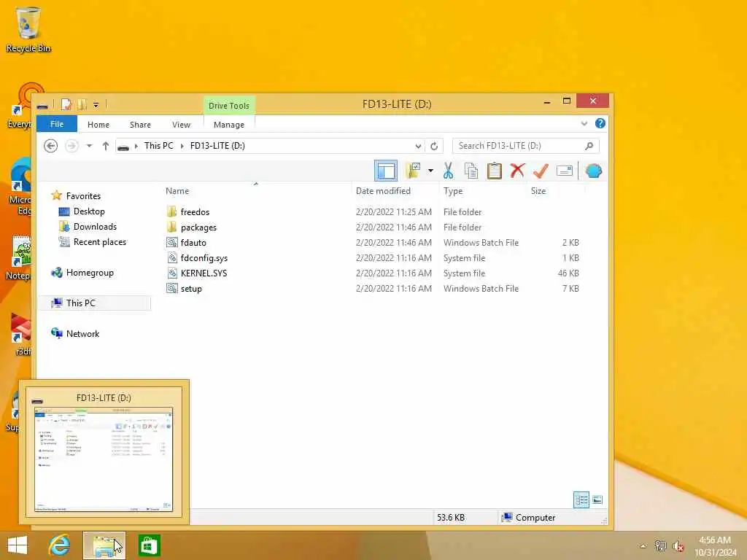
Task: Open Recent places in the navigation pane
Action: [99, 241]
